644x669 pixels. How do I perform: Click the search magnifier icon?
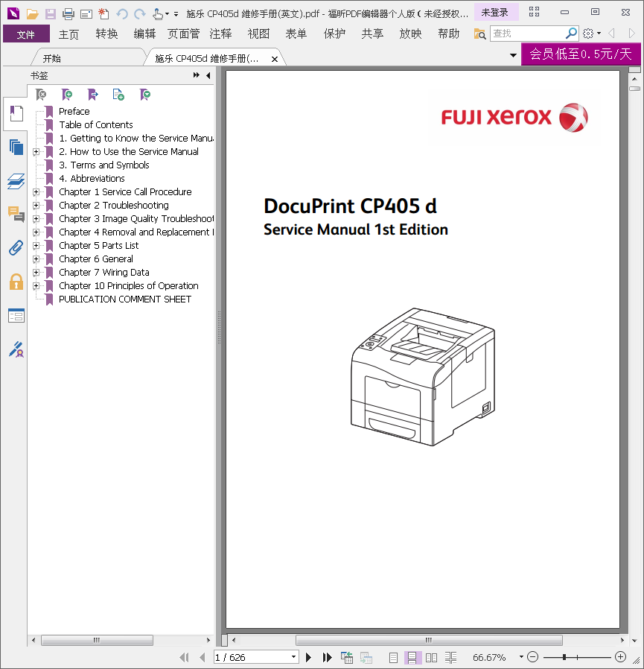570,34
